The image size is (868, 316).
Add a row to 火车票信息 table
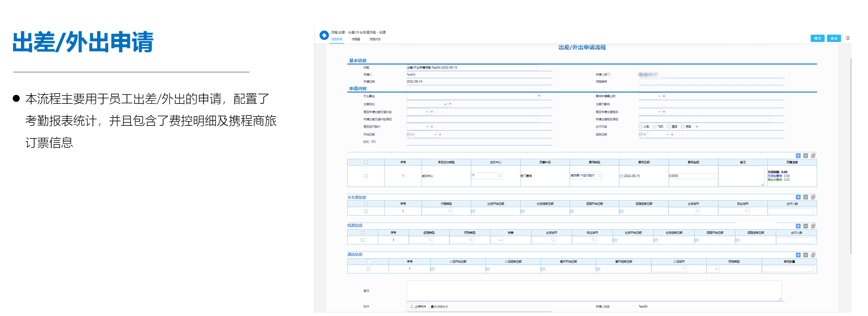pos(798,197)
